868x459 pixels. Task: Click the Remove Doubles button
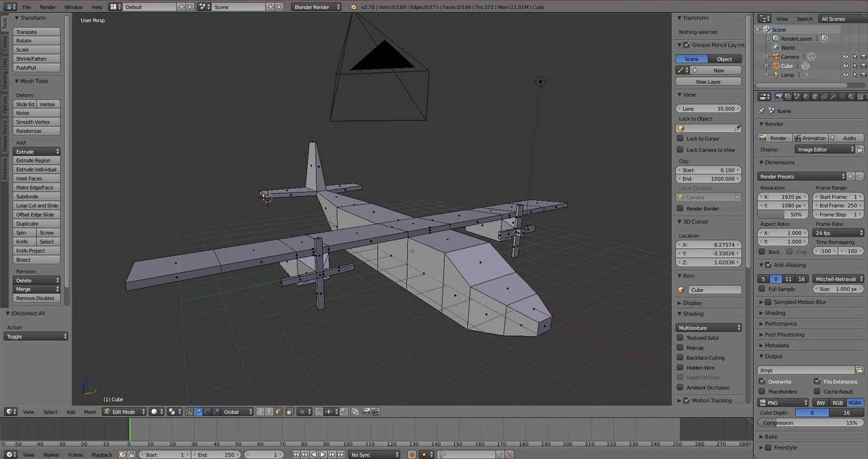[x=37, y=298]
